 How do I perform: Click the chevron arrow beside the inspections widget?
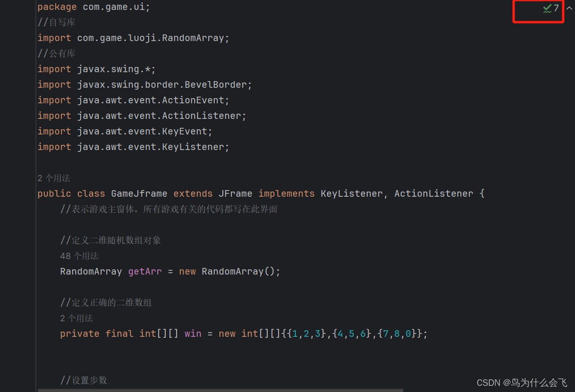click(x=569, y=8)
